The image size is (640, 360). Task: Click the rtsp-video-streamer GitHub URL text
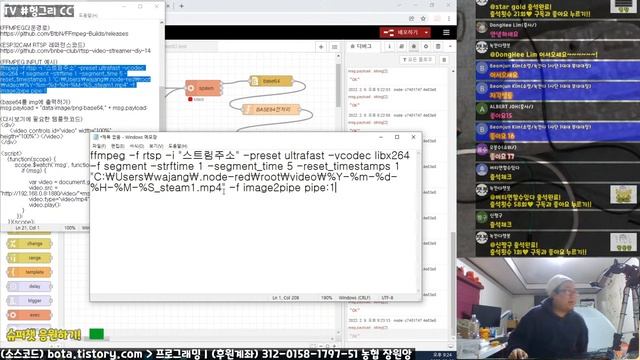point(76,51)
